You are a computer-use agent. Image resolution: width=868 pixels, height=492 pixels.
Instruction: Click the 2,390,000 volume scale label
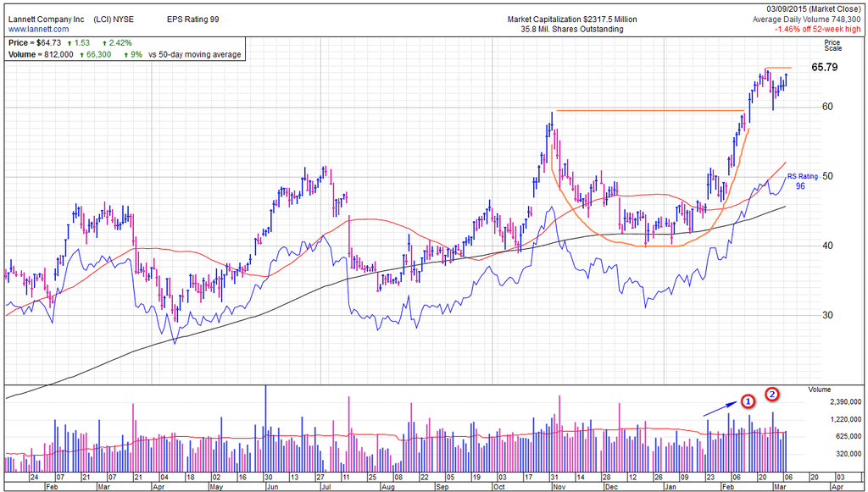pos(846,402)
